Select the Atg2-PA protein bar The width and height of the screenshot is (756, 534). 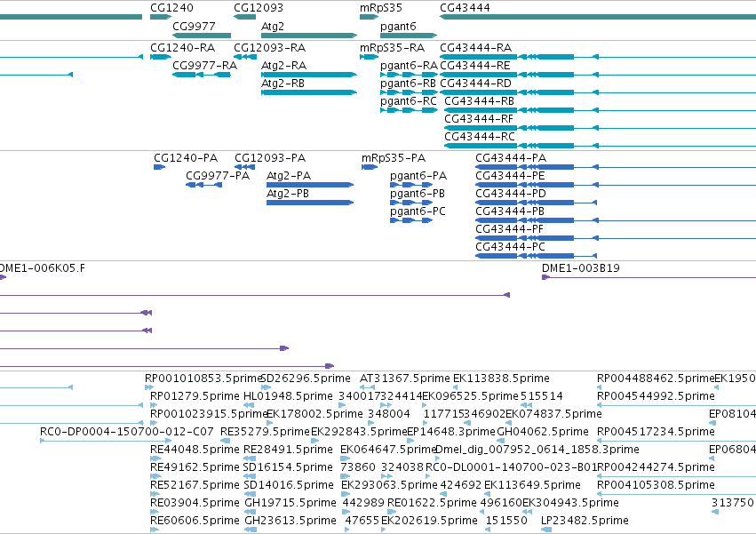tap(310, 185)
